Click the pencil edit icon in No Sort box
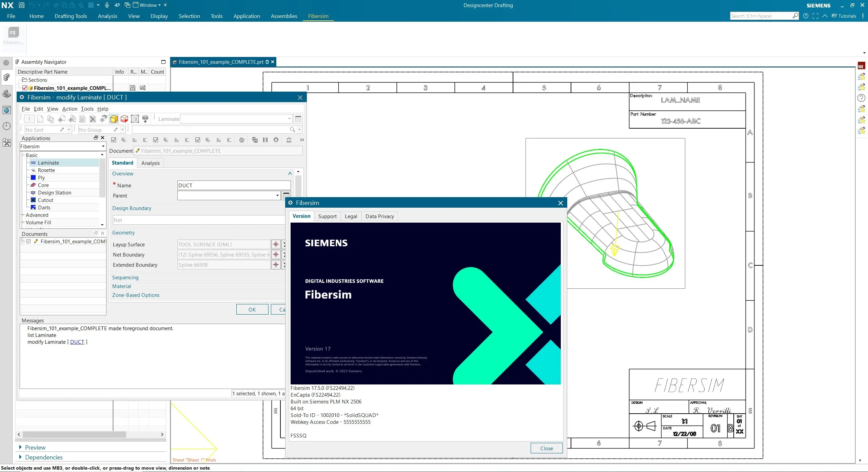 [62, 130]
